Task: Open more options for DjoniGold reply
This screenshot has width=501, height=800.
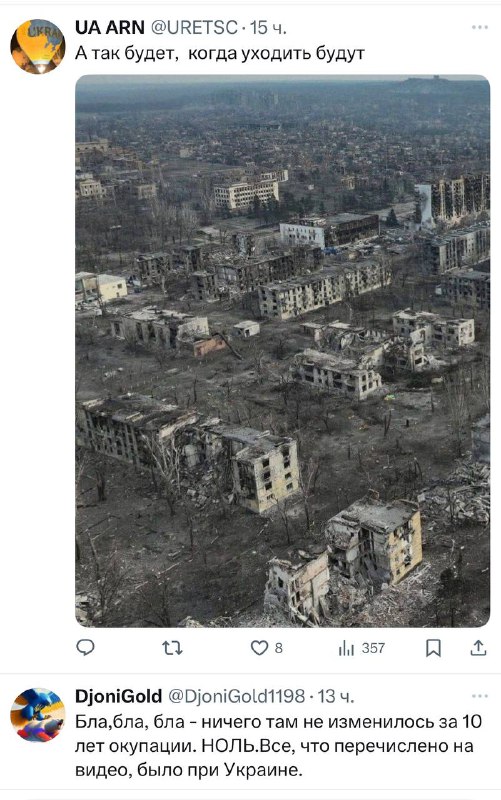Action: pos(480,696)
